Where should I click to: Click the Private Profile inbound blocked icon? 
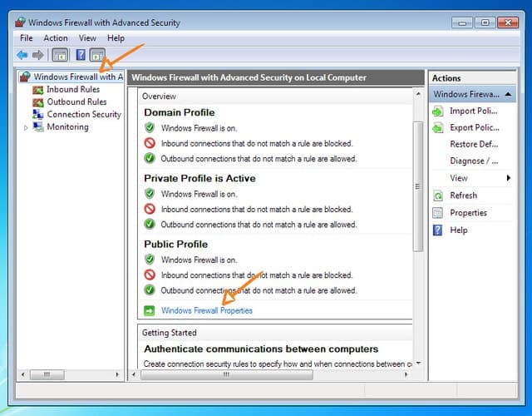click(150, 209)
